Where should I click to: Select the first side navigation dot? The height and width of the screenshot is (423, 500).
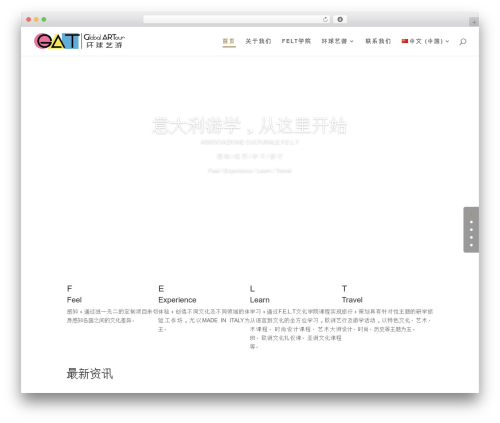pos(471,214)
